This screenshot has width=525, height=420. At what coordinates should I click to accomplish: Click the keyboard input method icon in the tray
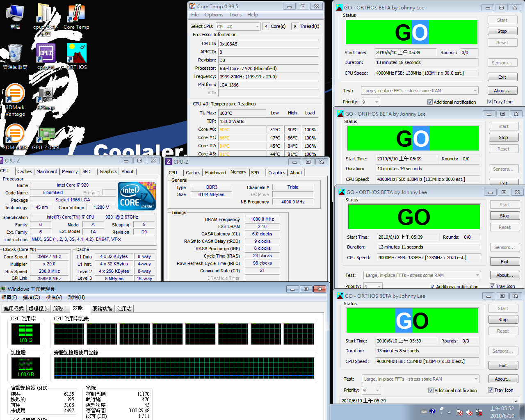point(424,412)
